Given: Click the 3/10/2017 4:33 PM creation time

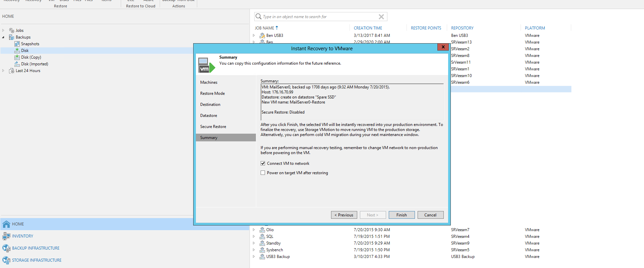Looking at the screenshot, I should (372, 257).
